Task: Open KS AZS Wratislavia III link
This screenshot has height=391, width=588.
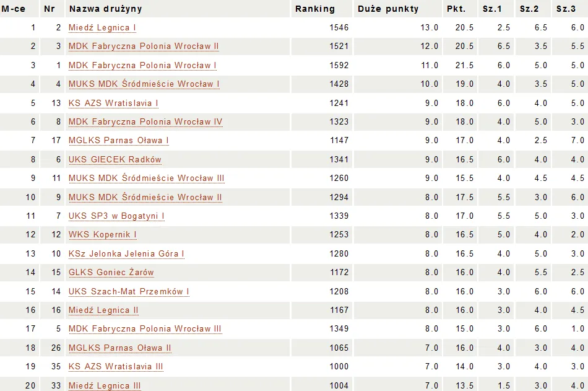Action: tap(116, 367)
